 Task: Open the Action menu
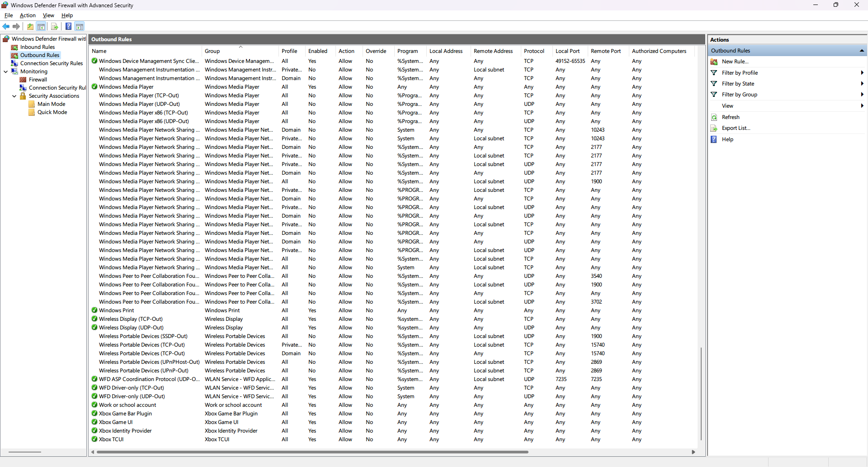[x=28, y=15]
